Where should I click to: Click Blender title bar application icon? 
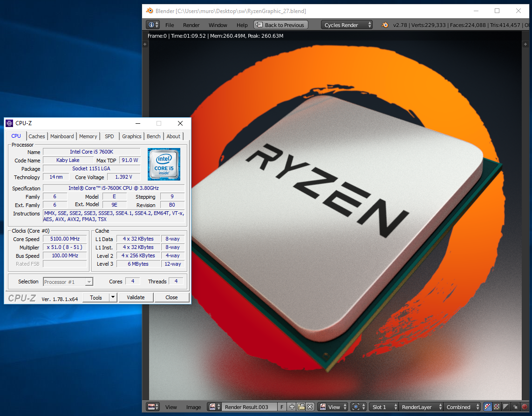click(149, 11)
